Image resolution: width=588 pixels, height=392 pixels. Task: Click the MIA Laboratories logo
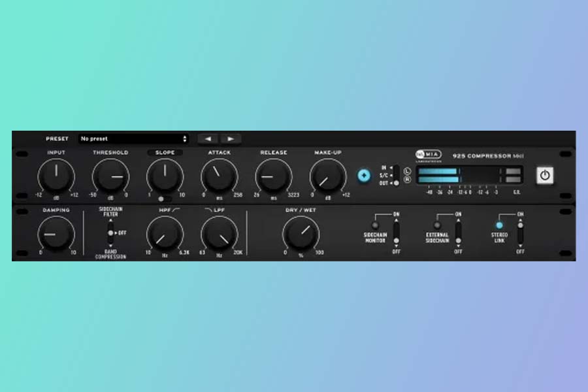(x=429, y=155)
